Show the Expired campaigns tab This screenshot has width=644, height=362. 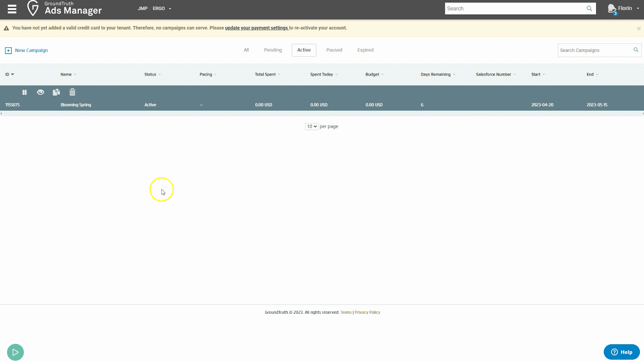(365, 50)
